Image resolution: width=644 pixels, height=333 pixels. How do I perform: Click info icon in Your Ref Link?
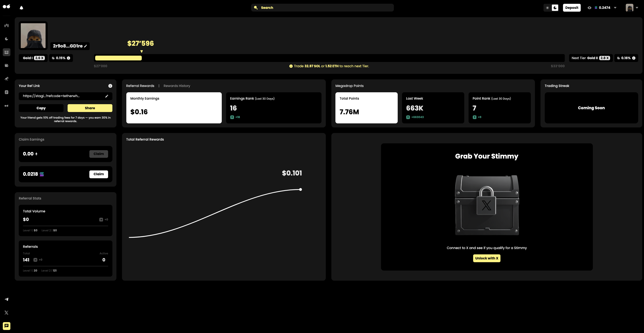coord(110,86)
